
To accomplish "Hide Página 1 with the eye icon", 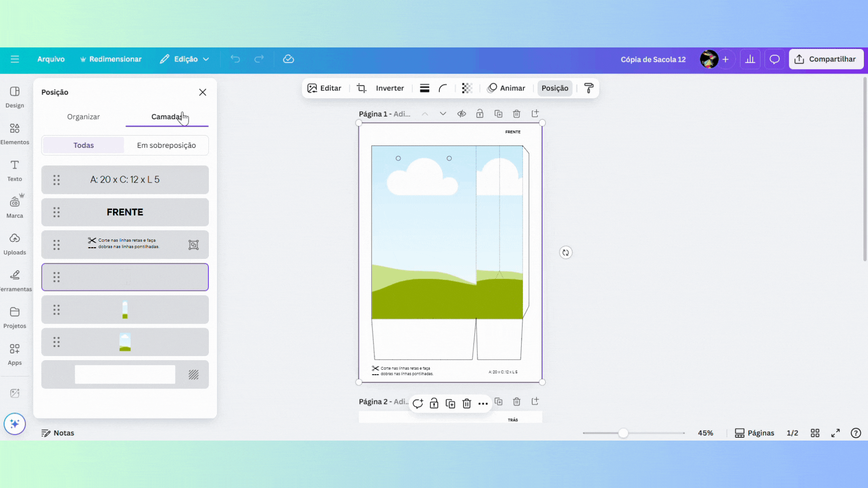I will coord(461,114).
